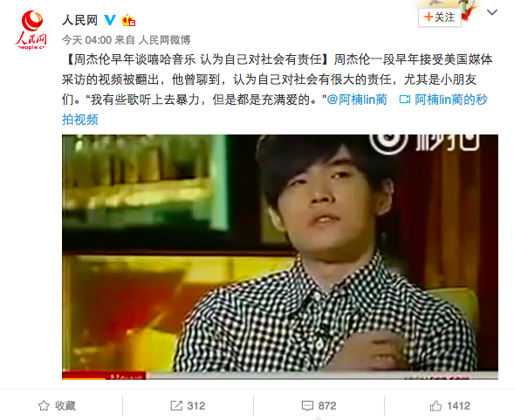Like the post with thumbs-up icon
This screenshot has height=420, width=514.
pyautogui.click(x=435, y=406)
